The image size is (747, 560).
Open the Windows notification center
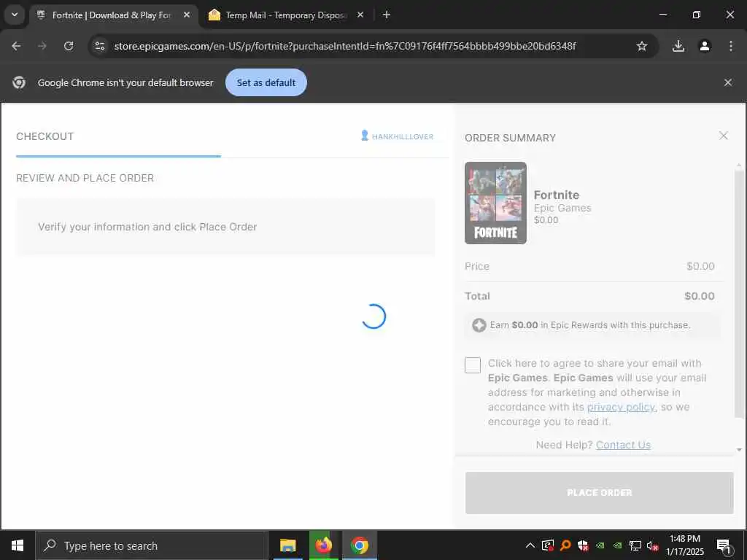point(724,546)
